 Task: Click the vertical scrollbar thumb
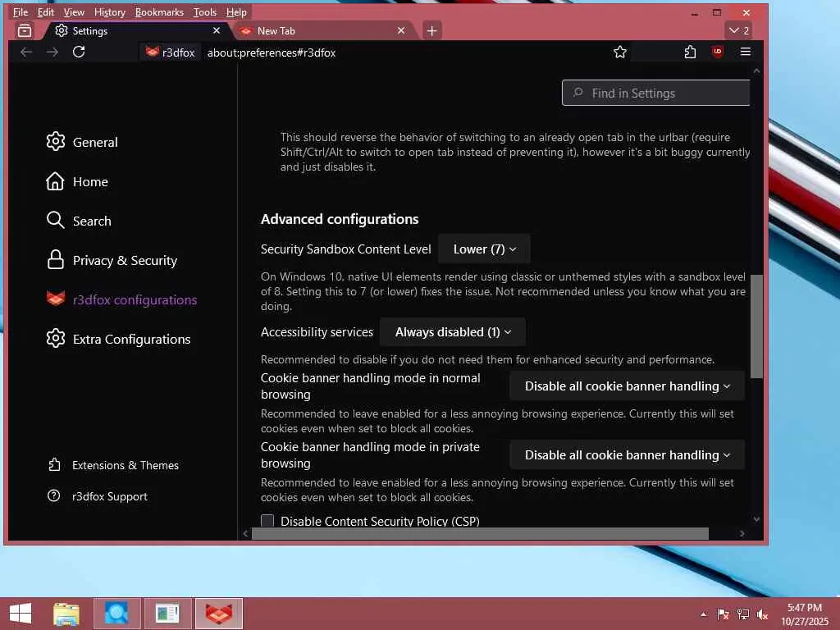(756, 326)
